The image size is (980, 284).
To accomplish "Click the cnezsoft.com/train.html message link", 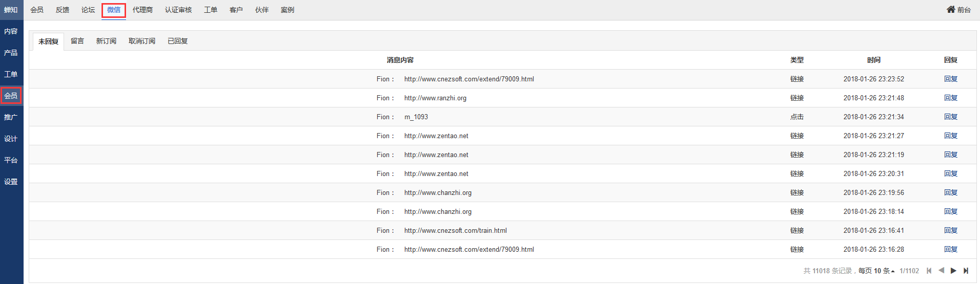I will 455,230.
